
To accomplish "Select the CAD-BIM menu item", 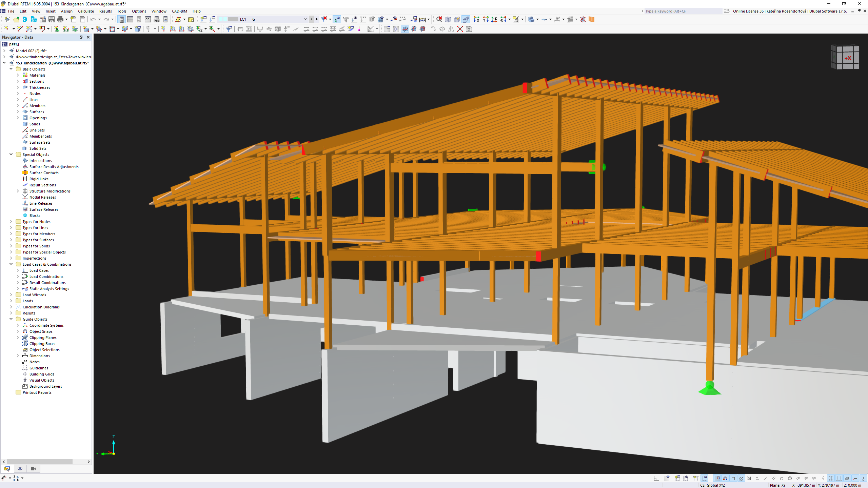I will 179,11.
